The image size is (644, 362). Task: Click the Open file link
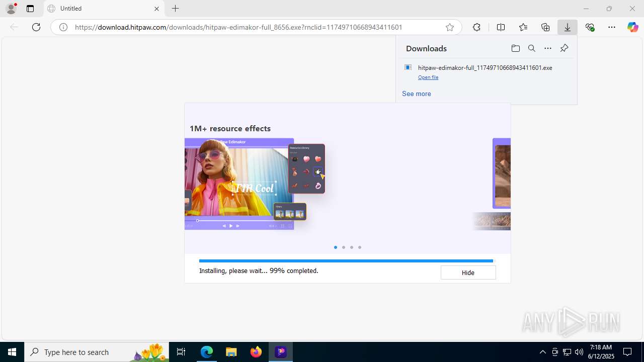[x=428, y=77]
